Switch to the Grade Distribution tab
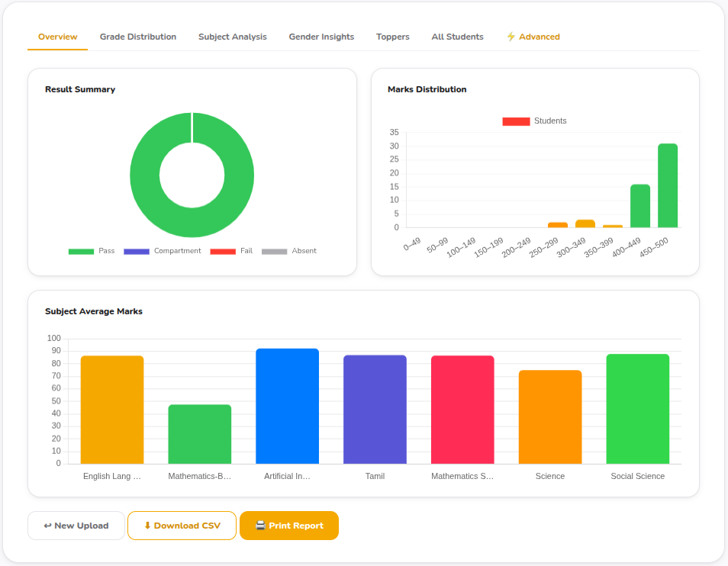Image resolution: width=728 pixels, height=566 pixels. [138, 37]
